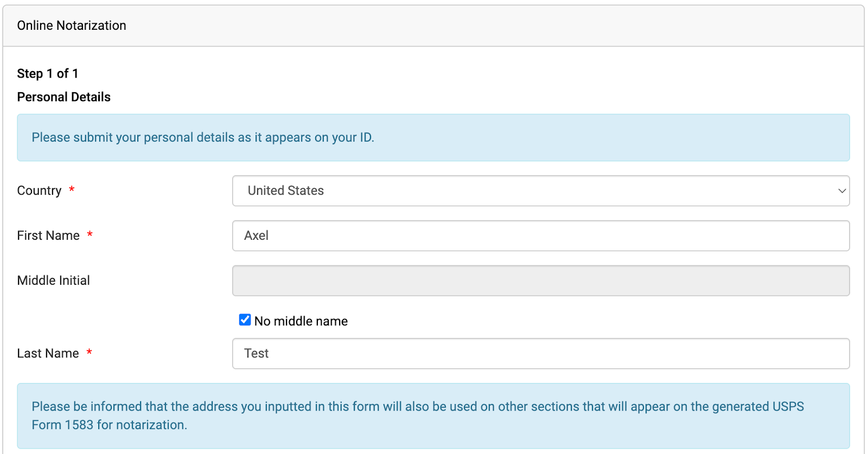868x454 pixels.
Task: Click the red asterisk beside First Name
Action: click(90, 235)
